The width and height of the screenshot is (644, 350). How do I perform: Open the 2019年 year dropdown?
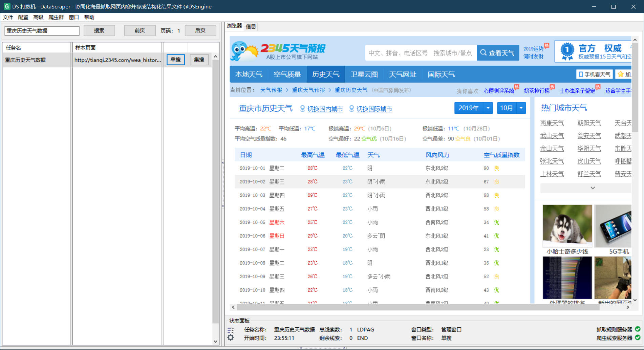tap(488, 108)
